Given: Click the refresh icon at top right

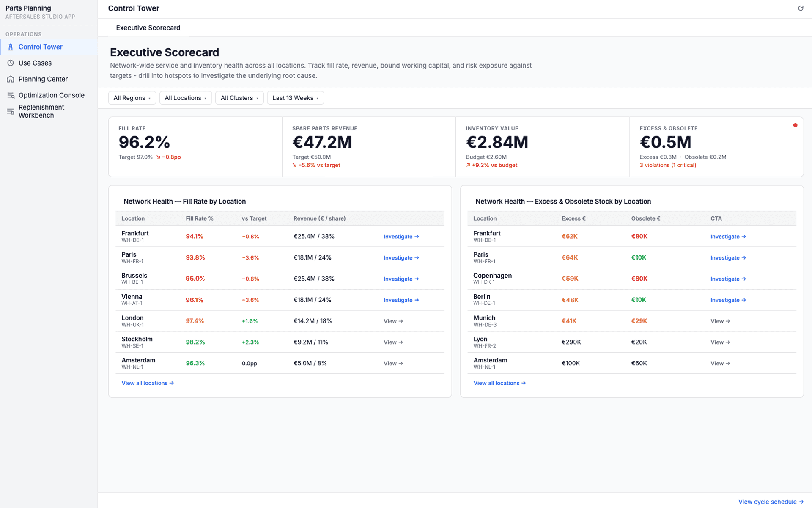Looking at the screenshot, I should (801, 8).
